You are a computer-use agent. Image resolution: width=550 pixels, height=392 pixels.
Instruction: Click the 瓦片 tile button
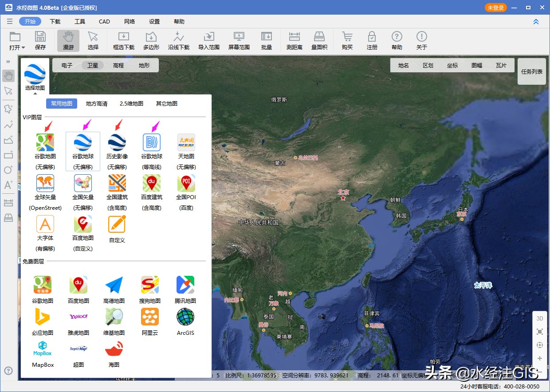point(501,65)
